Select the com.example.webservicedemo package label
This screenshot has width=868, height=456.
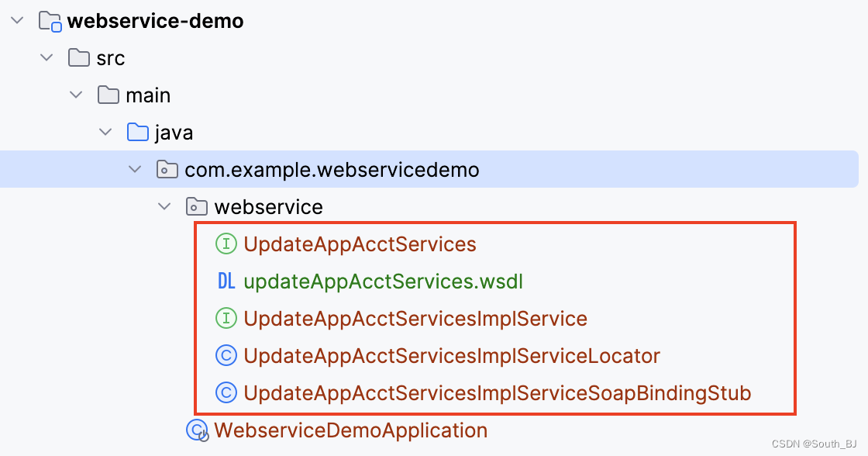tap(332, 170)
